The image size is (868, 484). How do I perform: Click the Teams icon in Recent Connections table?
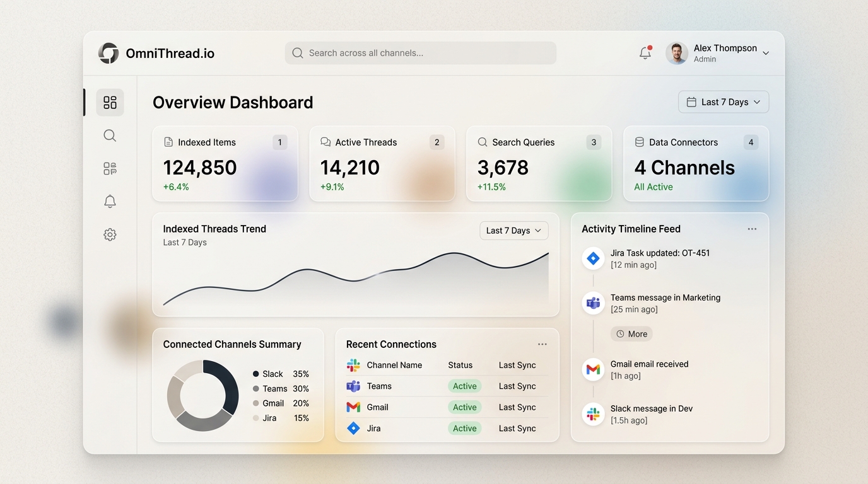[x=353, y=386]
